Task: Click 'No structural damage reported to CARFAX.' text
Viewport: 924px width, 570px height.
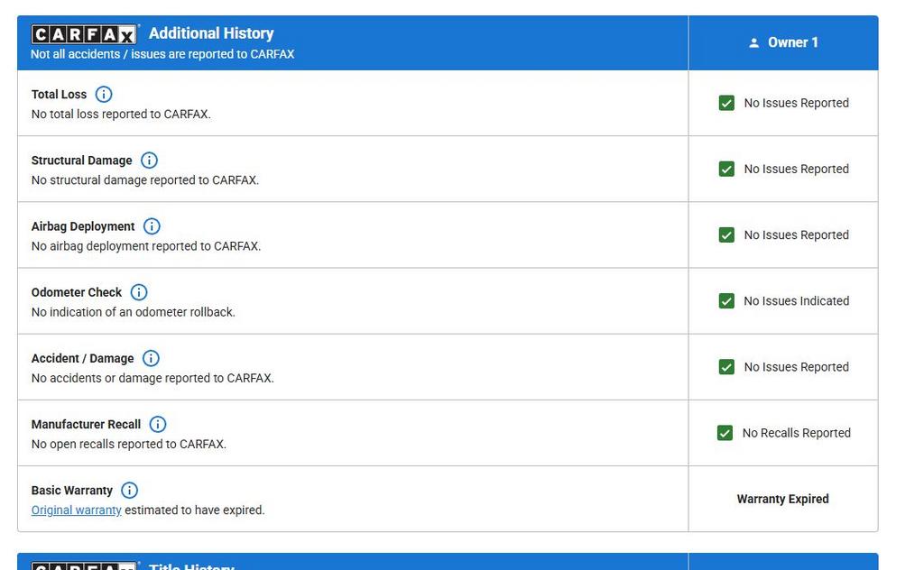Action: click(145, 180)
